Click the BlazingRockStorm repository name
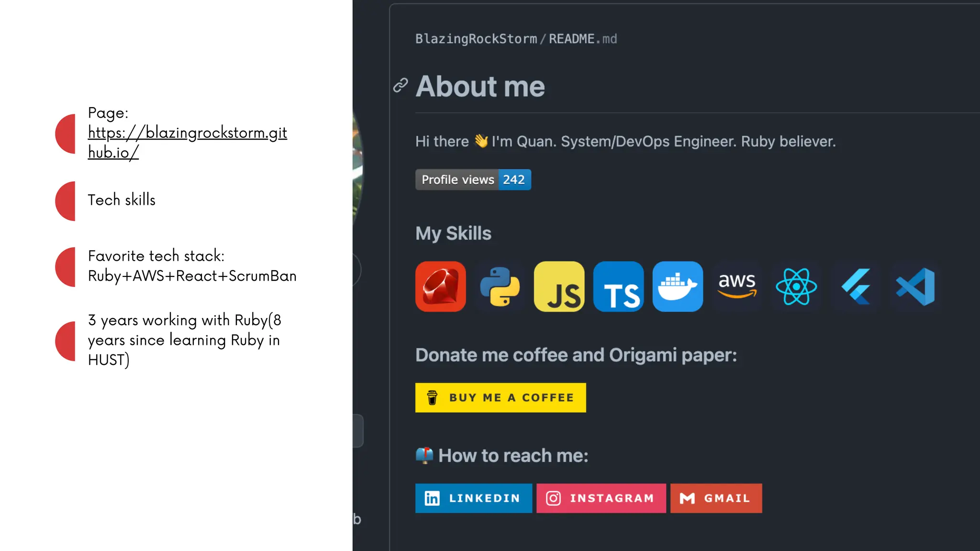Screen dimensions: 980x551 point(476,39)
